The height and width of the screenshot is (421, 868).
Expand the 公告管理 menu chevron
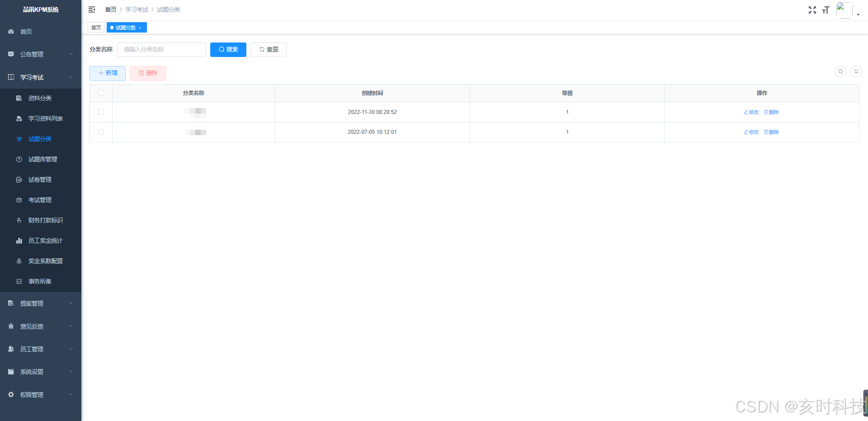(x=71, y=54)
